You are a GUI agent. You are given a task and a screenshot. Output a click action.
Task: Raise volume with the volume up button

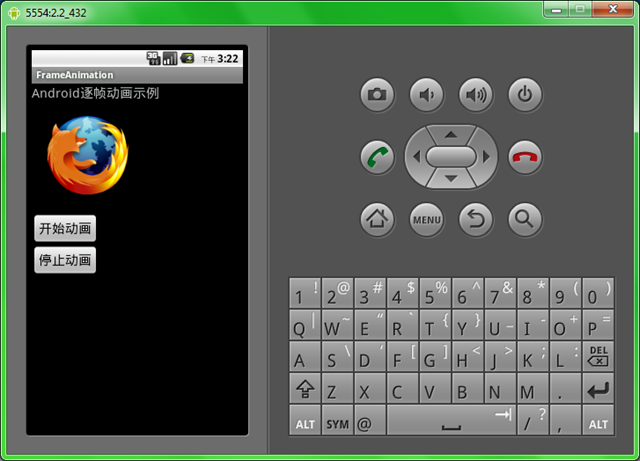tap(476, 95)
